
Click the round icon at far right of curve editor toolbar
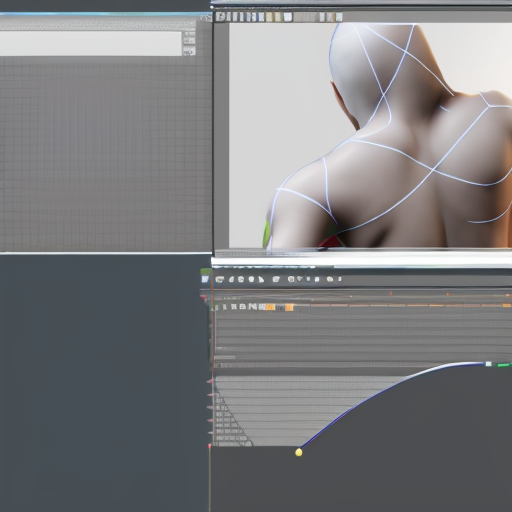(x=330, y=279)
